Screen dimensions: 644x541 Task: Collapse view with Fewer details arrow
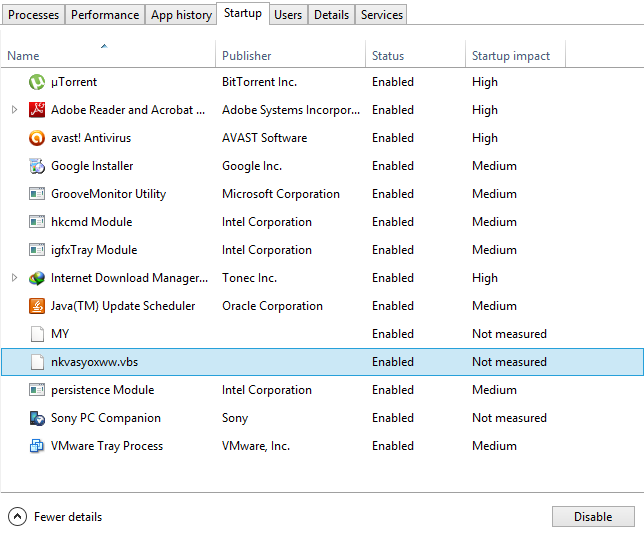17,517
